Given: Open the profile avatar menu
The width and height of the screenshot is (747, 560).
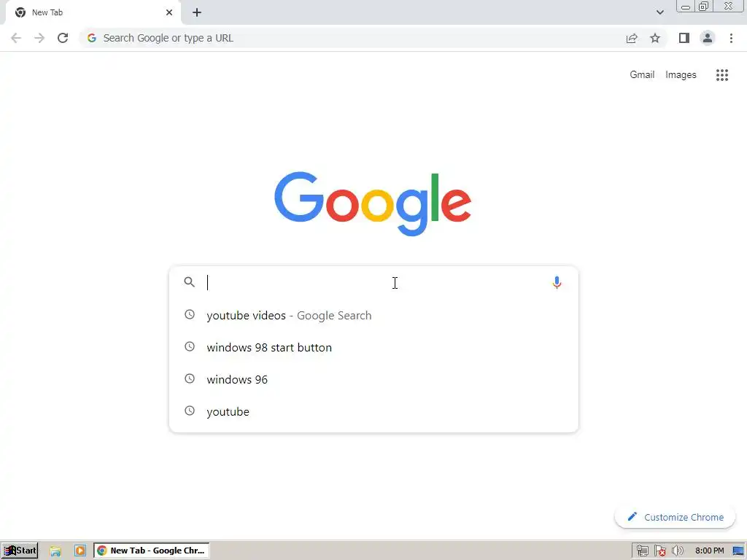Looking at the screenshot, I should pos(708,38).
